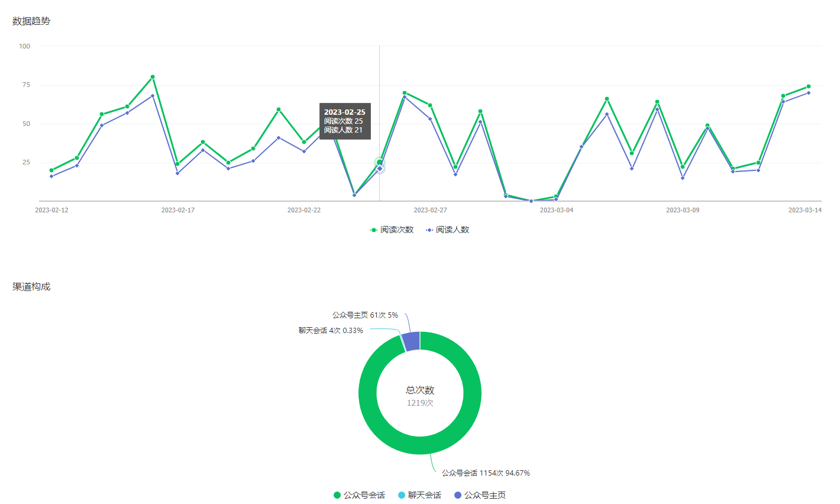Click the 50 y-axis label
This screenshot has width=840, height=504.
[26, 124]
